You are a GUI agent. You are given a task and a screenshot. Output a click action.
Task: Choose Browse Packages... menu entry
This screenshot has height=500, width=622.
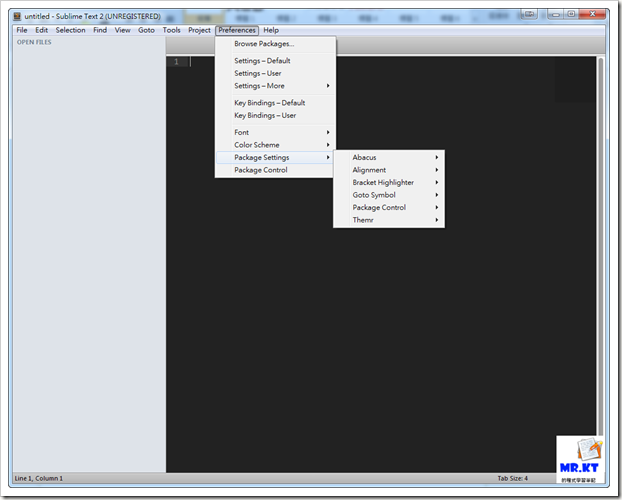click(x=275, y=44)
